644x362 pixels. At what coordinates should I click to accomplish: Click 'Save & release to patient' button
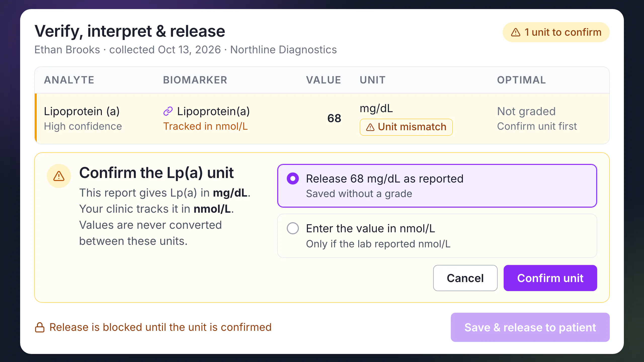(x=530, y=327)
